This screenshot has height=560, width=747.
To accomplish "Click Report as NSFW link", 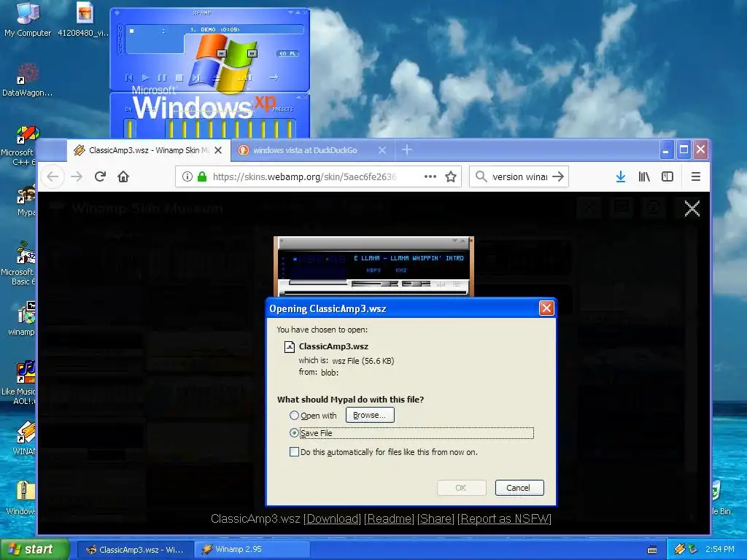I will point(504,518).
